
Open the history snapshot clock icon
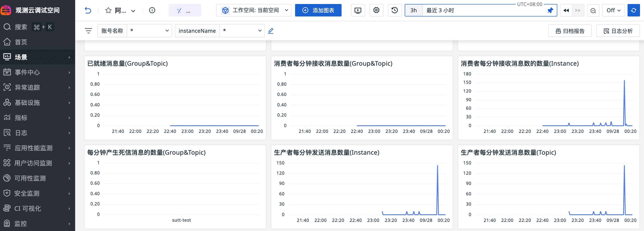point(394,10)
